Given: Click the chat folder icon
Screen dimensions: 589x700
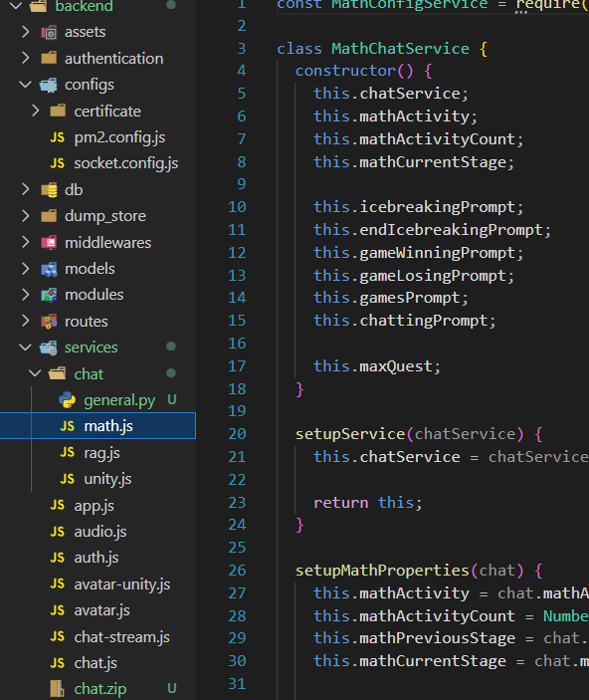Looking at the screenshot, I should coord(58,373).
